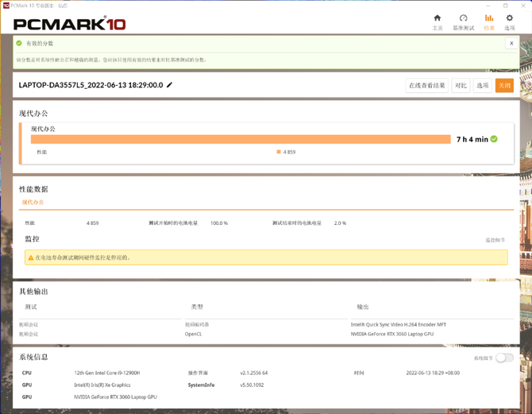Dismiss the 有效的分数 banner with X
532x414 pixels.
tap(511, 44)
